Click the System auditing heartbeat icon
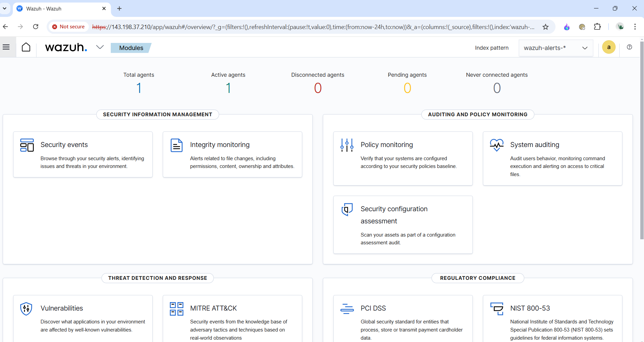 pos(496,145)
